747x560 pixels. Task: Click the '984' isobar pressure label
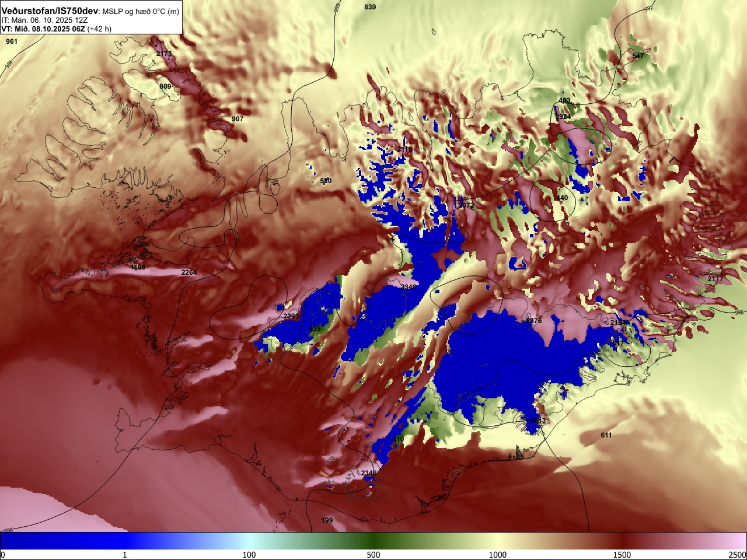(x=9, y=65)
